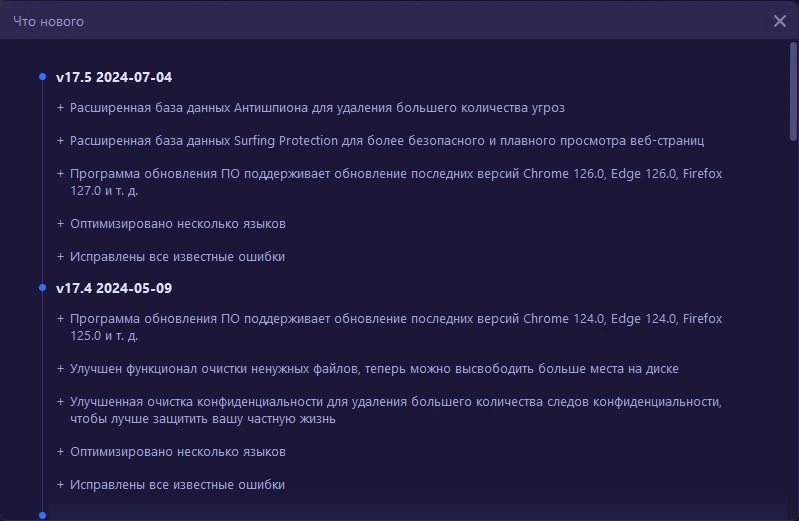Viewport: 799px width, 521px height.
Task: Select the v17.5 2024-07-04 heading
Action: pyautogui.click(x=114, y=77)
